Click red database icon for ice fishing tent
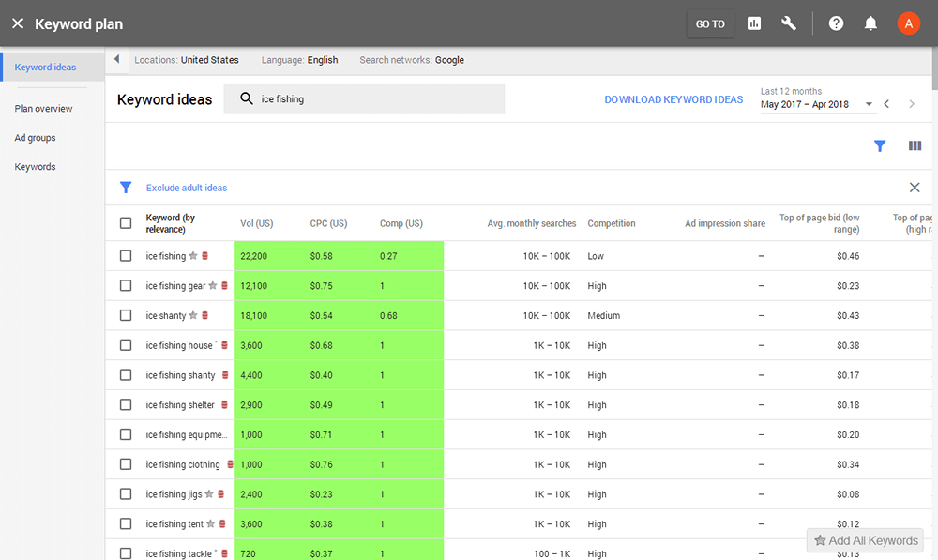Image resolution: width=938 pixels, height=560 pixels. (222, 523)
